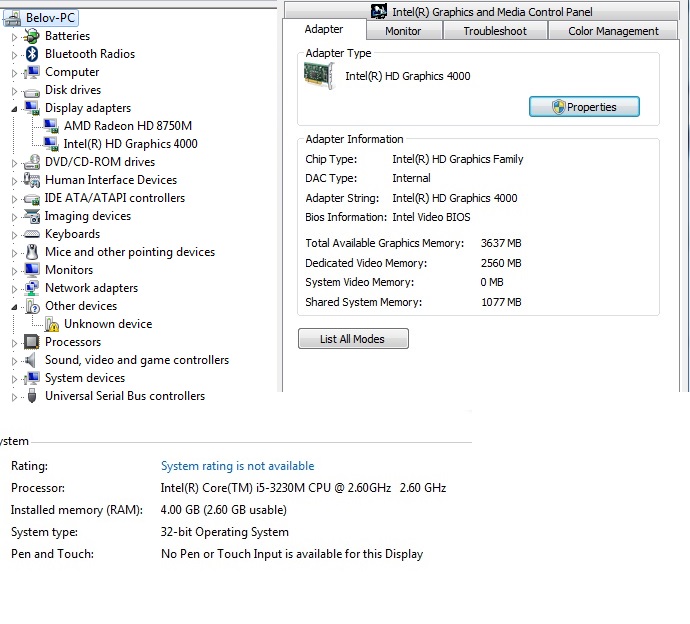This screenshot has width=690, height=624.
Task: Expand the Processors node
Action: (x=14, y=343)
